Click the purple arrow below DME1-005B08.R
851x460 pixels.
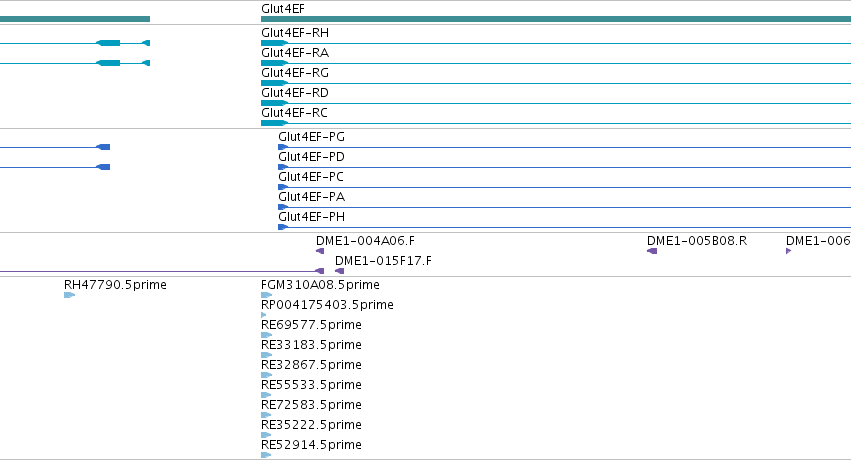pyautogui.click(x=652, y=251)
